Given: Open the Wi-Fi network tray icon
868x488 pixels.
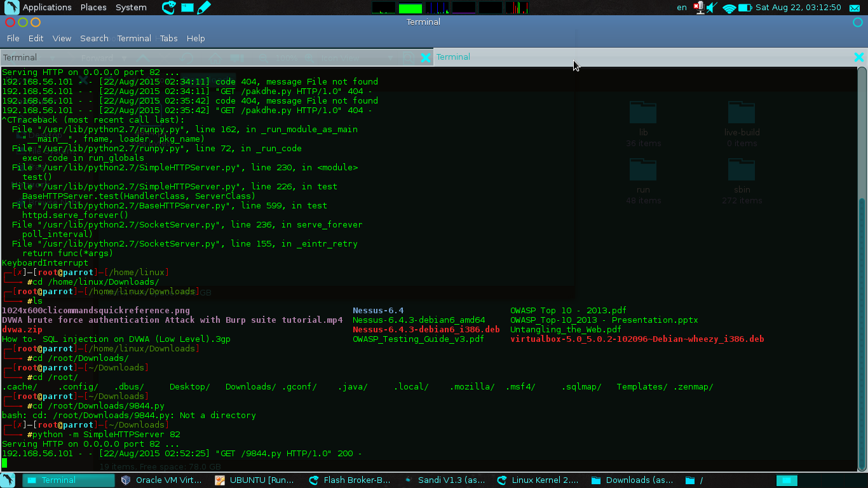Looking at the screenshot, I should coord(729,8).
